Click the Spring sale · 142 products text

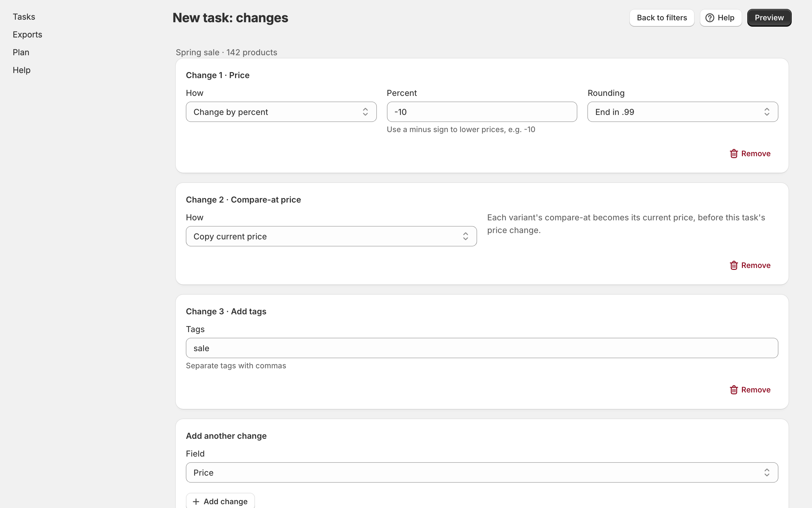tap(226, 52)
